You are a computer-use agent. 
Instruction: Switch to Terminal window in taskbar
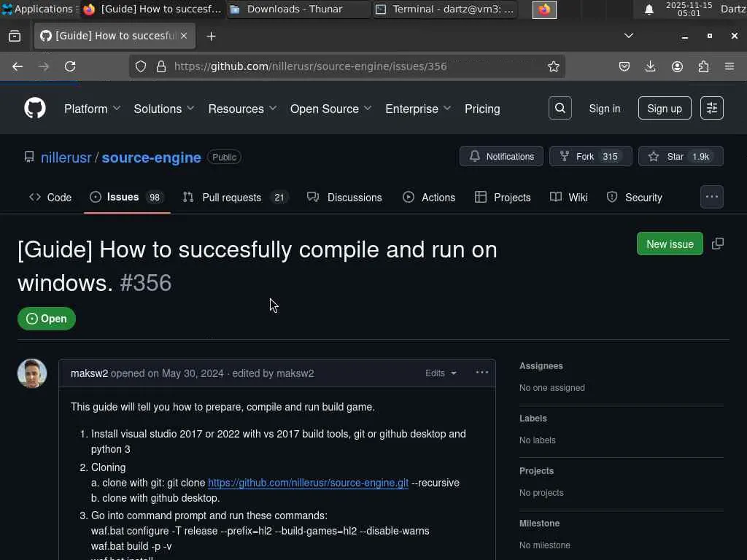click(x=444, y=9)
